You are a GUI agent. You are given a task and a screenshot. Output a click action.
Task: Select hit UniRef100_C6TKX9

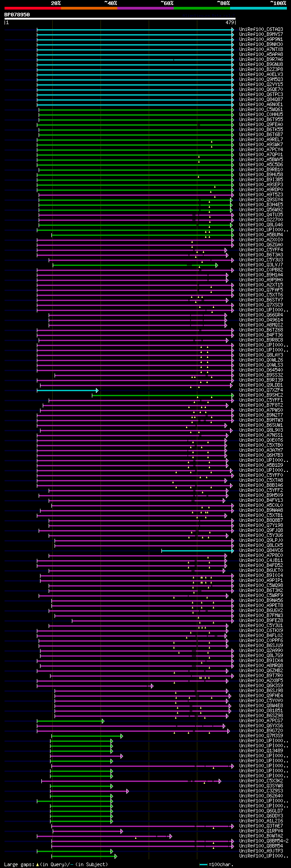click(261, 631)
